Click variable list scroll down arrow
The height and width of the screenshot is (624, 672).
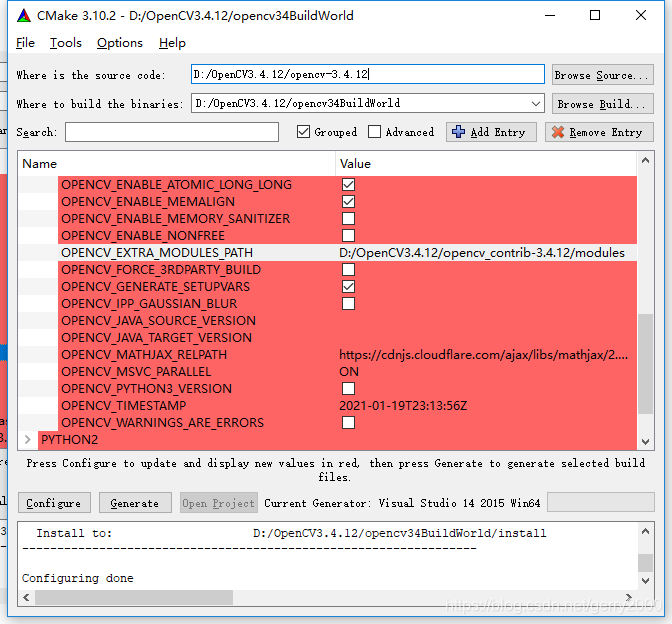point(645,441)
